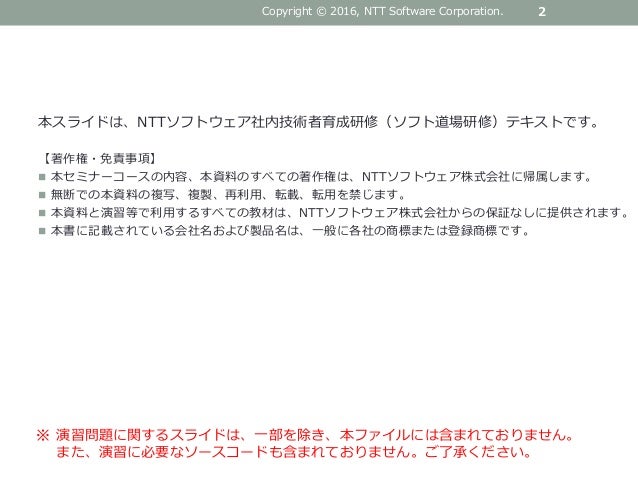
Task: Click the copyright notice 'Copyright © 2016, NTT Software Corporation.'
Action: tap(382, 11)
